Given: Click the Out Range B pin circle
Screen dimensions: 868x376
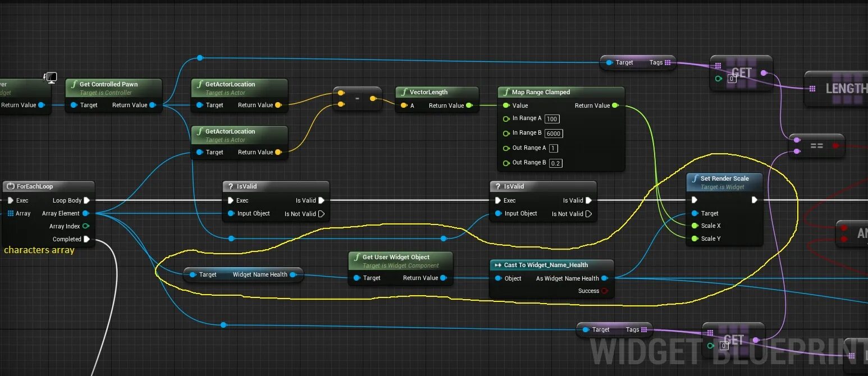Looking at the screenshot, I should (x=506, y=163).
